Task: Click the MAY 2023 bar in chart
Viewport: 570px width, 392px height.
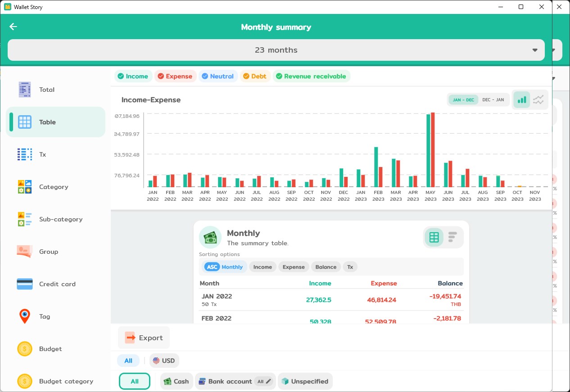Action: point(431,150)
